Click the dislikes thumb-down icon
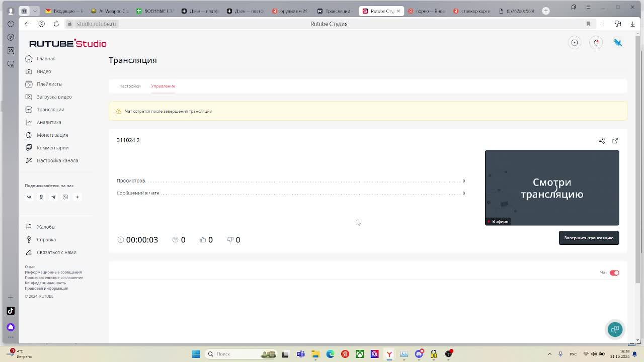Viewport: 644px width, 362px height. [x=230, y=240]
